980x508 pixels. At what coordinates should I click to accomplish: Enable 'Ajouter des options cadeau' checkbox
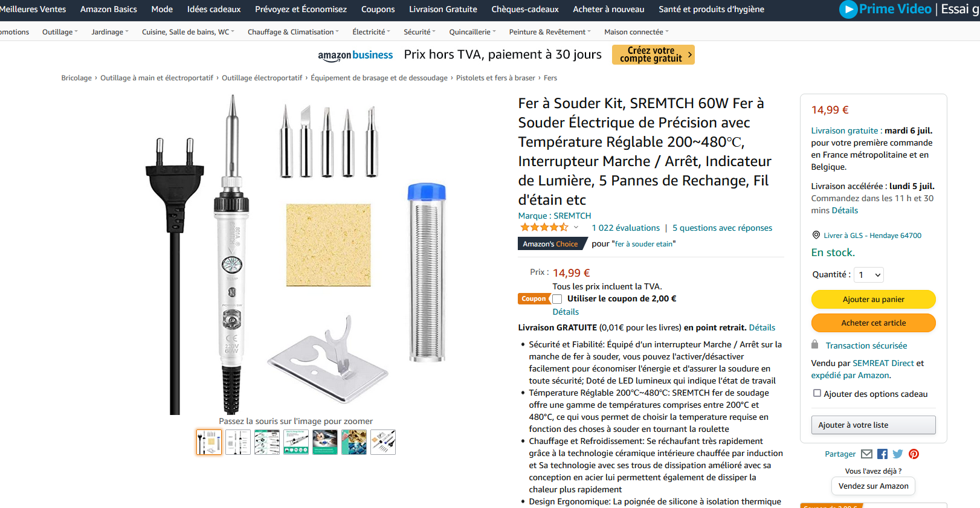pos(817,393)
